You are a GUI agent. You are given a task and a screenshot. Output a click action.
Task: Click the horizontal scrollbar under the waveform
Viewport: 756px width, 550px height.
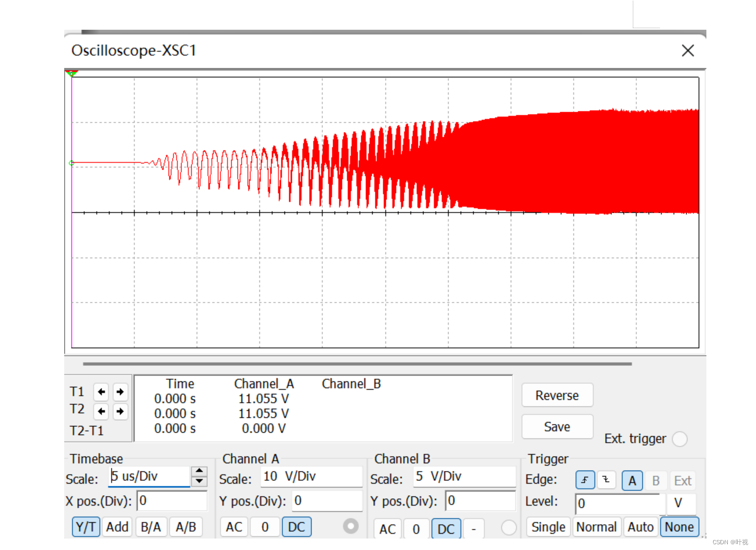pyautogui.click(x=357, y=364)
